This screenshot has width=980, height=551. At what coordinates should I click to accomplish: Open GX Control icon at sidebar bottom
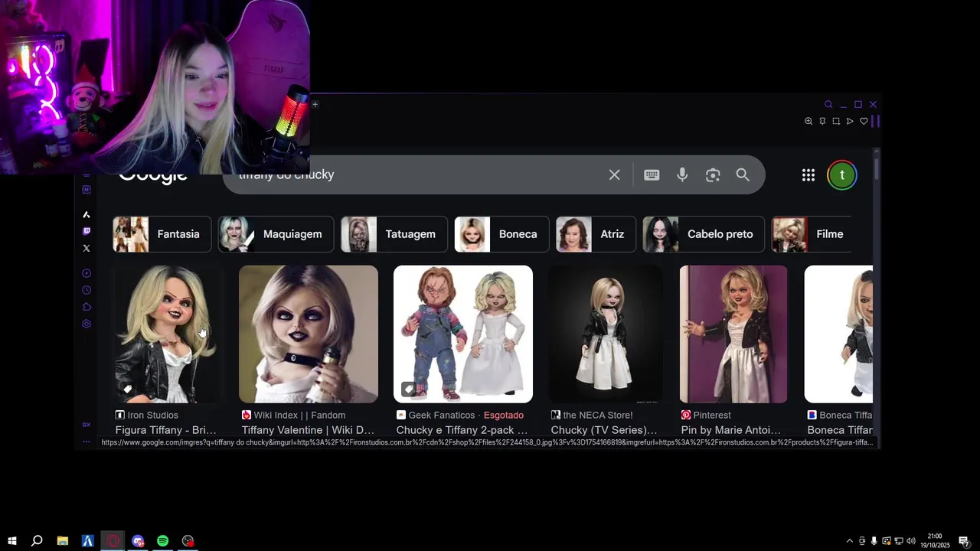[x=87, y=425]
